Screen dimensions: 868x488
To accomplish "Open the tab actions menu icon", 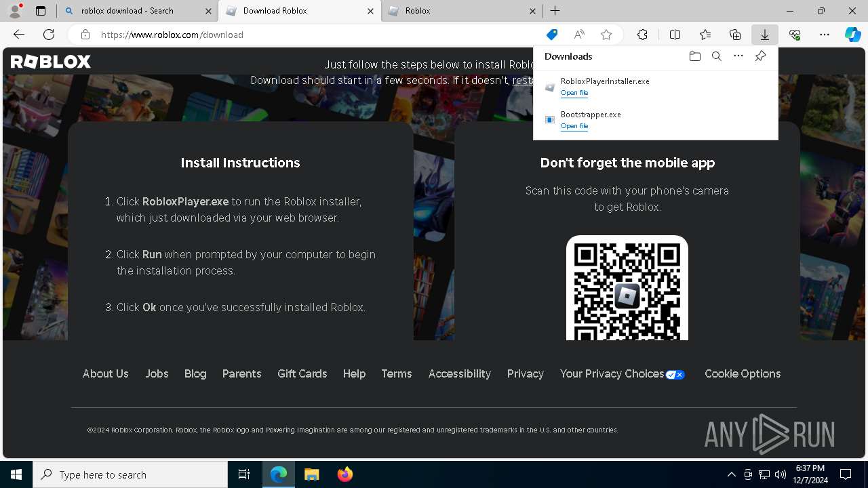I will coord(41,11).
